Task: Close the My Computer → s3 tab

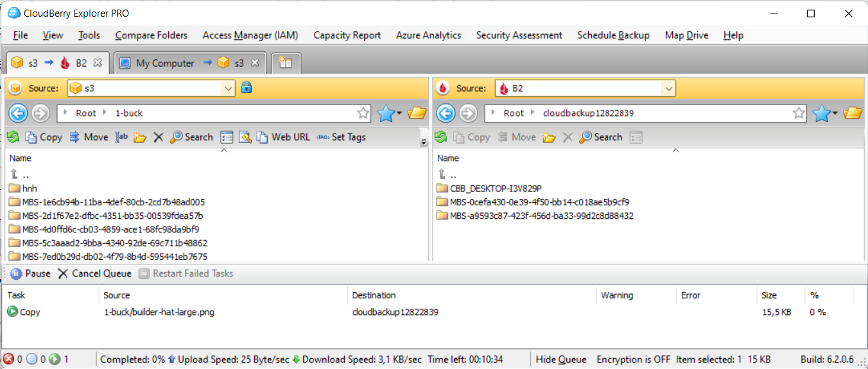Action: click(254, 63)
